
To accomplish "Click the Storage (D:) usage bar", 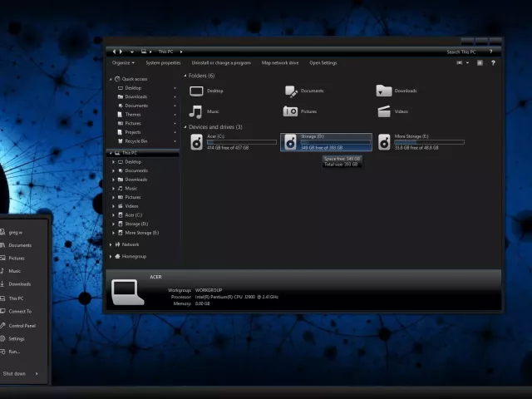I will 336,142.
